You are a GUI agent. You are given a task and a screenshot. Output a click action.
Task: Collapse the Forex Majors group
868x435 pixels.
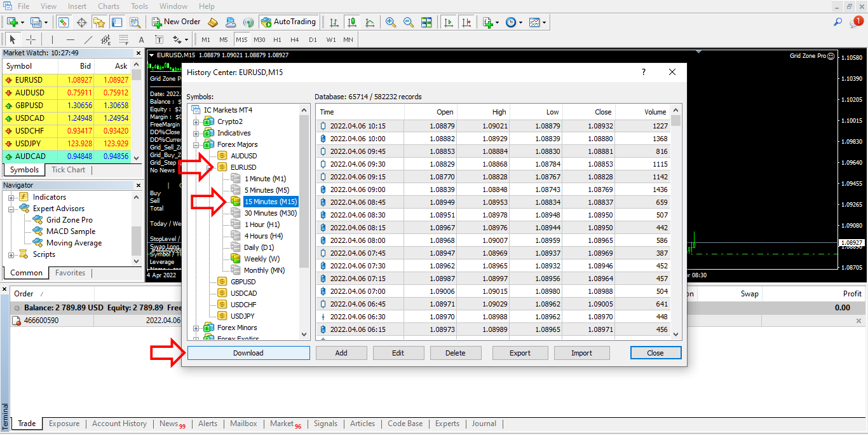tap(196, 144)
